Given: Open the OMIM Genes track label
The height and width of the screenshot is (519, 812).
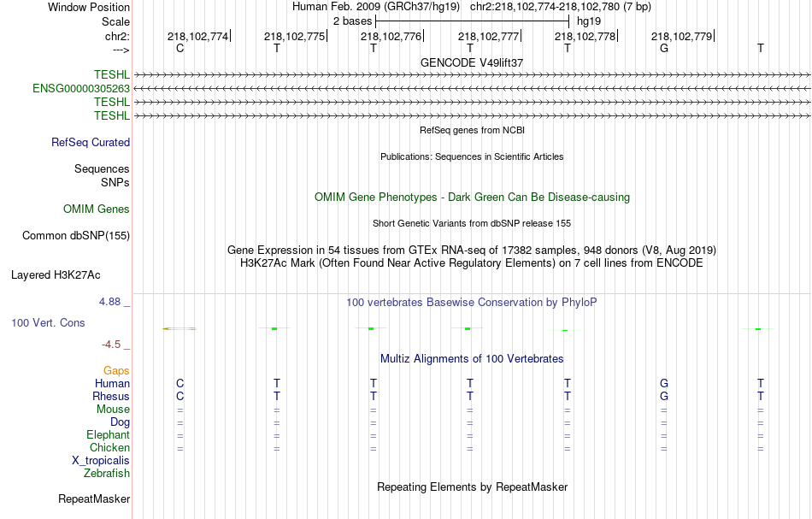Looking at the screenshot, I should point(97,209).
